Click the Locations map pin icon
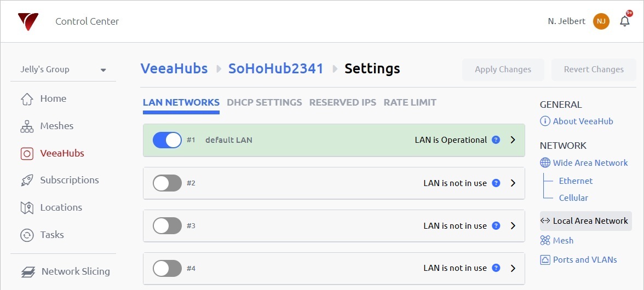The width and height of the screenshot is (644, 290). coord(27,207)
